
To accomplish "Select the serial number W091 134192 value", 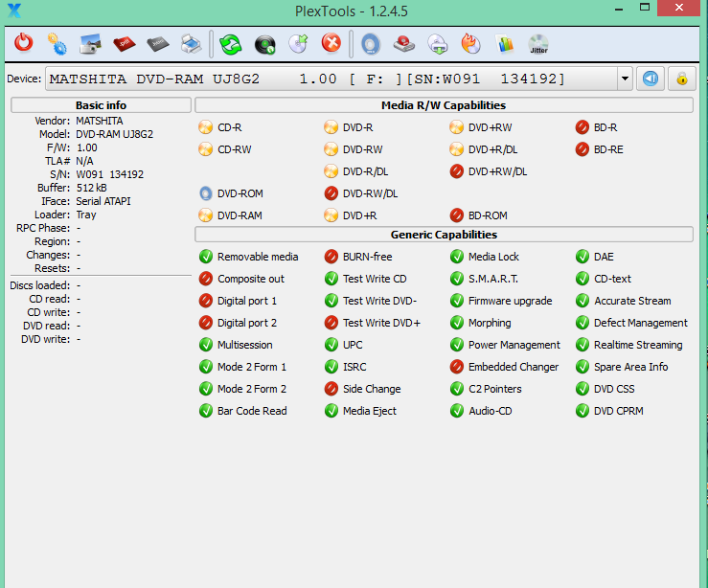I will coord(110,174).
